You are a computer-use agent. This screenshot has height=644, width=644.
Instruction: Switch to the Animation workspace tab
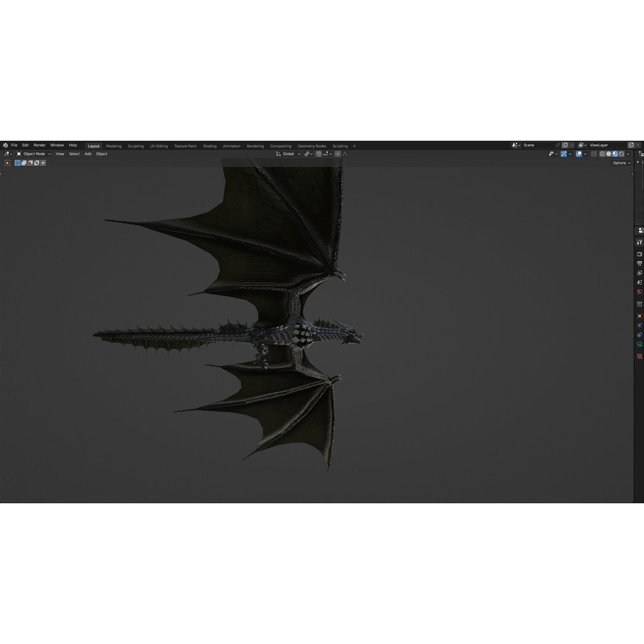tap(231, 146)
